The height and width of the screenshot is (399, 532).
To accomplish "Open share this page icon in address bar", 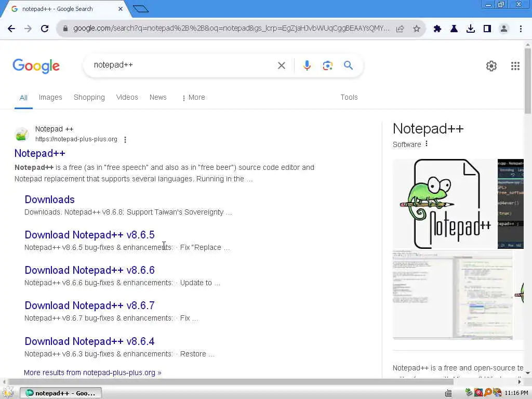I will (400, 29).
